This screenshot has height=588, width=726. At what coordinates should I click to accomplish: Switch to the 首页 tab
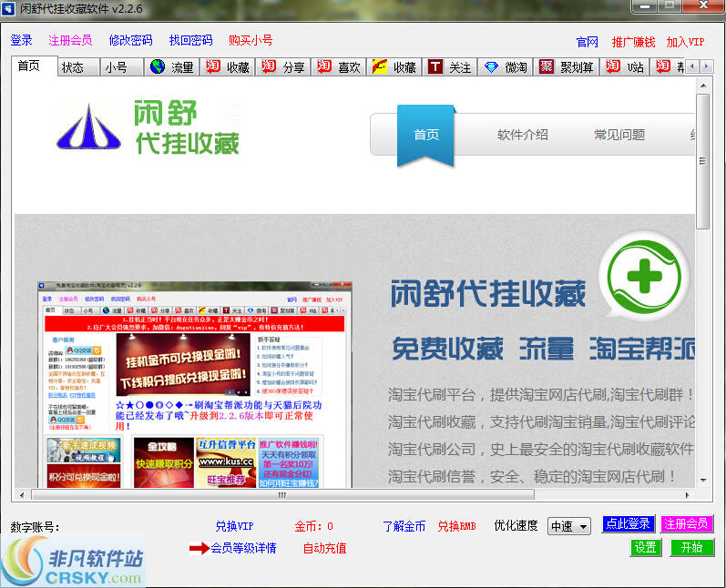coord(35,66)
